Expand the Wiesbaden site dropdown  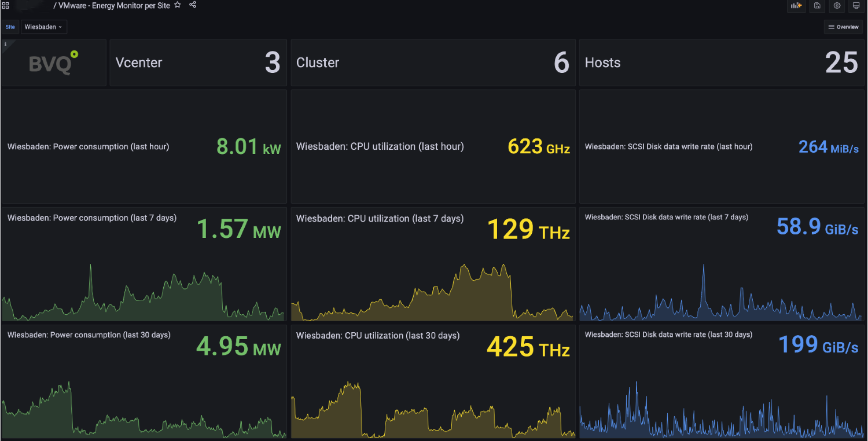point(44,27)
